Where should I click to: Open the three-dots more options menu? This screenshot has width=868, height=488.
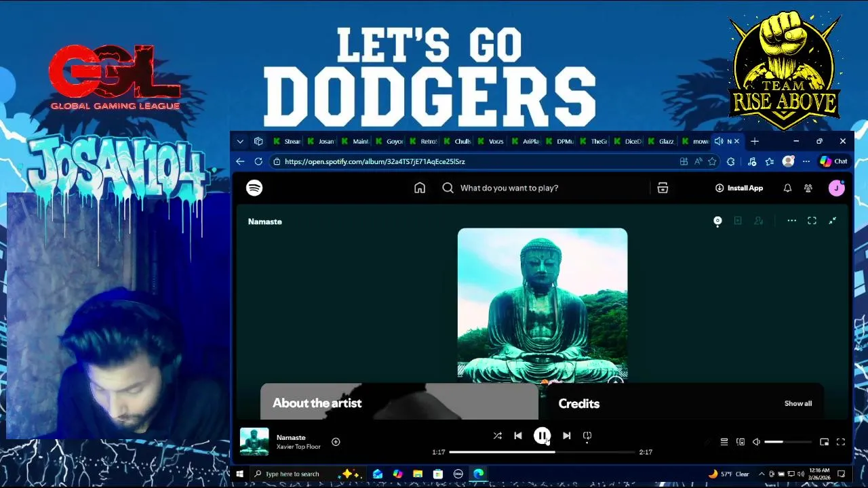791,221
